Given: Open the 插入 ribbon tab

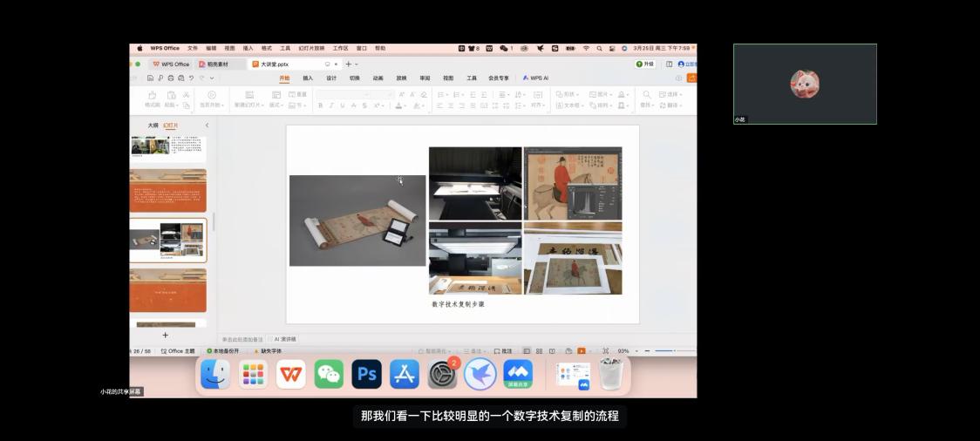Looking at the screenshot, I should [x=308, y=78].
